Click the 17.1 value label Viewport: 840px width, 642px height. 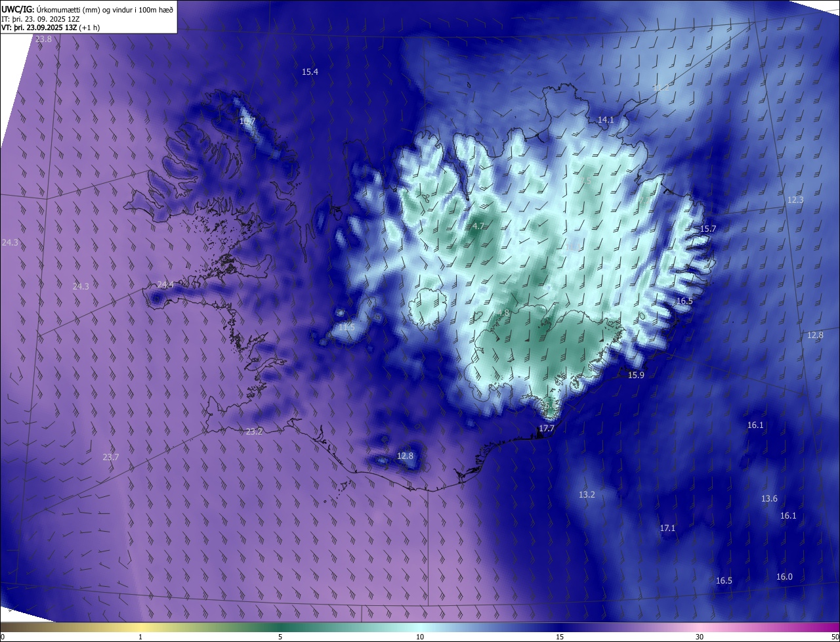click(x=667, y=528)
